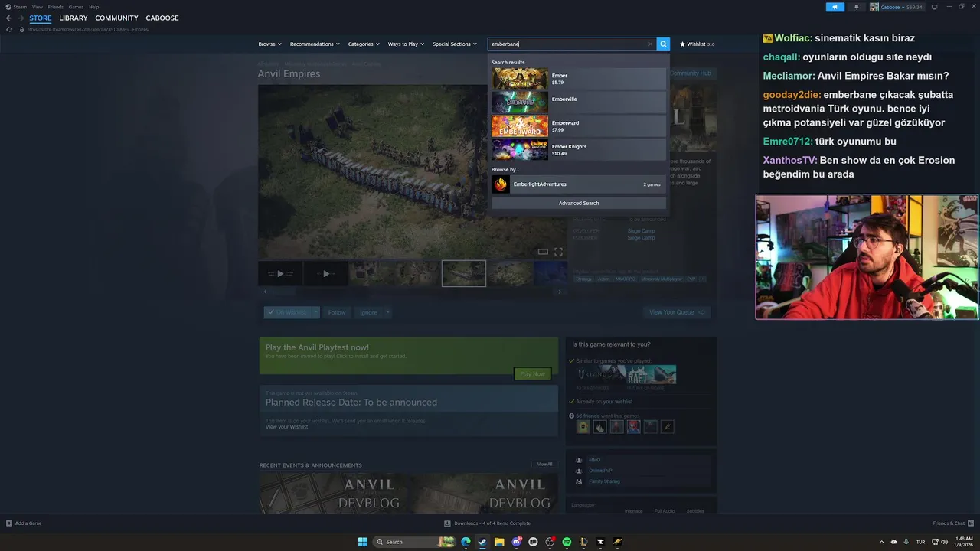The width and height of the screenshot is (980, 551).
Task: Click the OneDrive cloud tray icon
Action: 893,542
